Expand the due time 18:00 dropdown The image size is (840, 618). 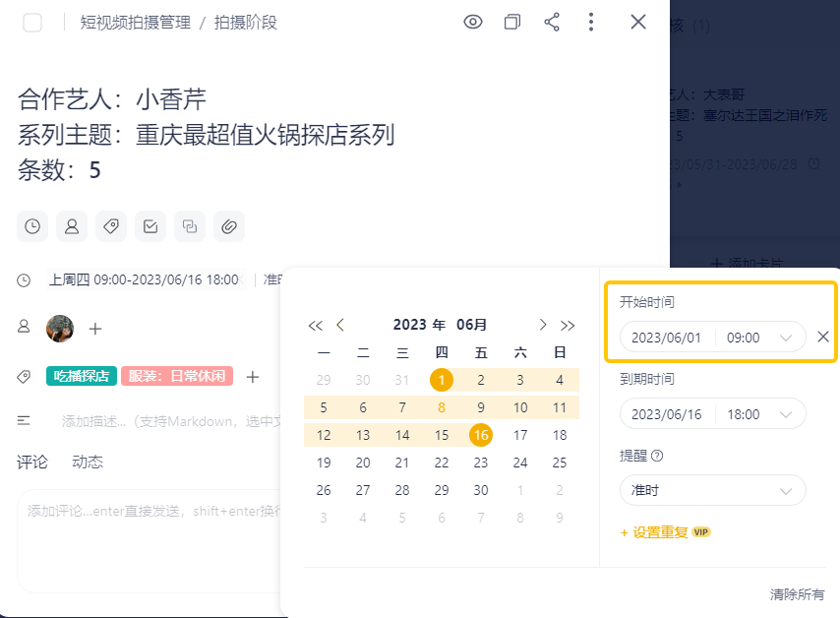[x=759, y=414]
